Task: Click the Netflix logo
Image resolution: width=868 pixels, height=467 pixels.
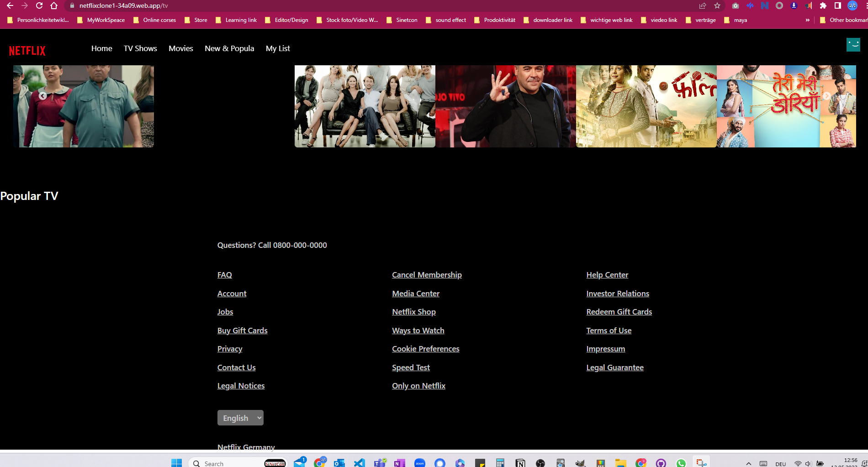Action: pyautogui.click(x=27, y=51)
